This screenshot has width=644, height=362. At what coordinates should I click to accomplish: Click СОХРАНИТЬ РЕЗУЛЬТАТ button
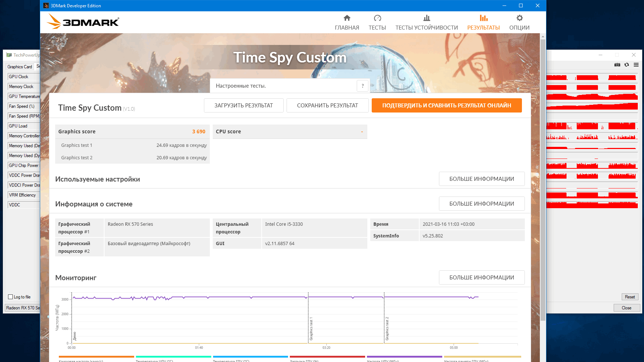click(x=327, y=106)
